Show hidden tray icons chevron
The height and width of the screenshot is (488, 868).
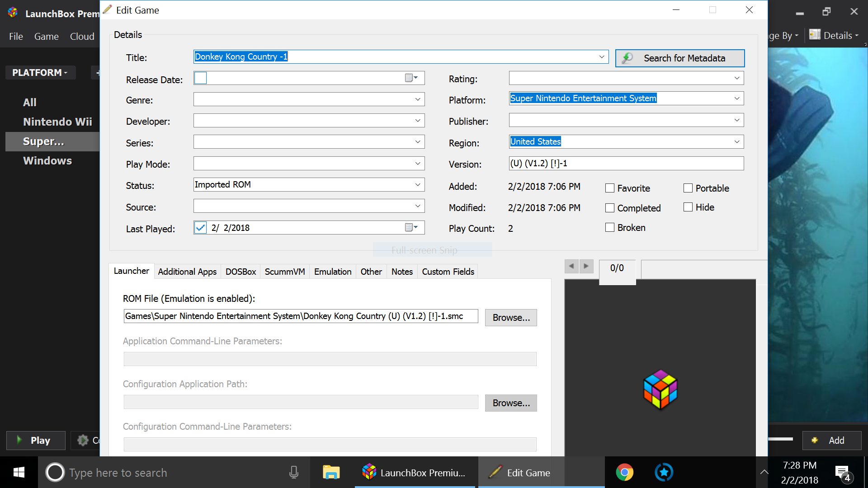click(764, 472)
